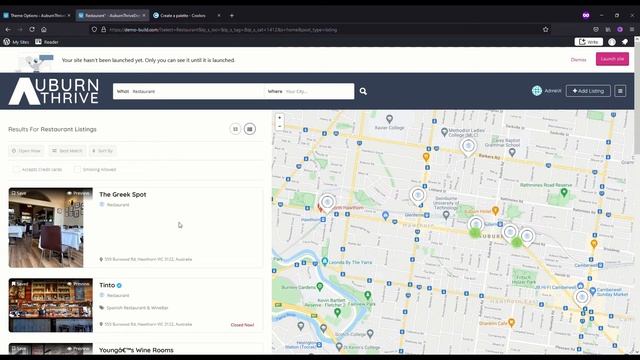Click the map pin near Hawthorn station
The height and width of the screenshot is (360, 640).
point(327,202)
